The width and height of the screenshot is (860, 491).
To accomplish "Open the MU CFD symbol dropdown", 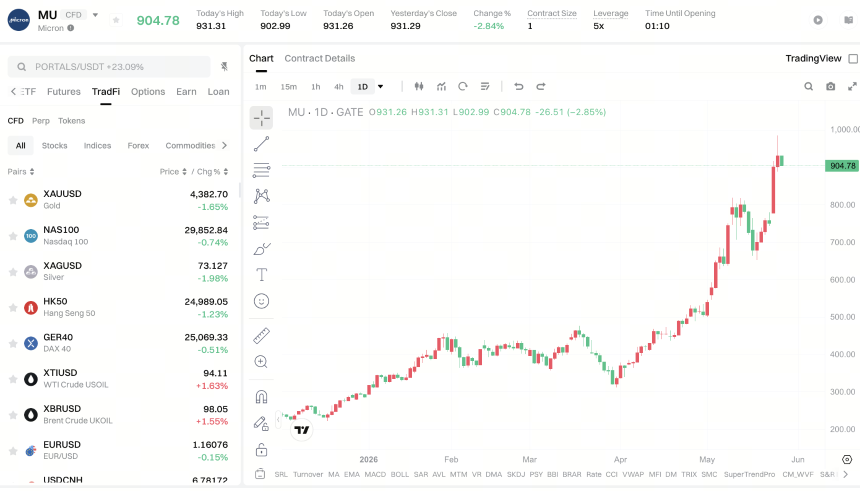I will pos(95,15).
